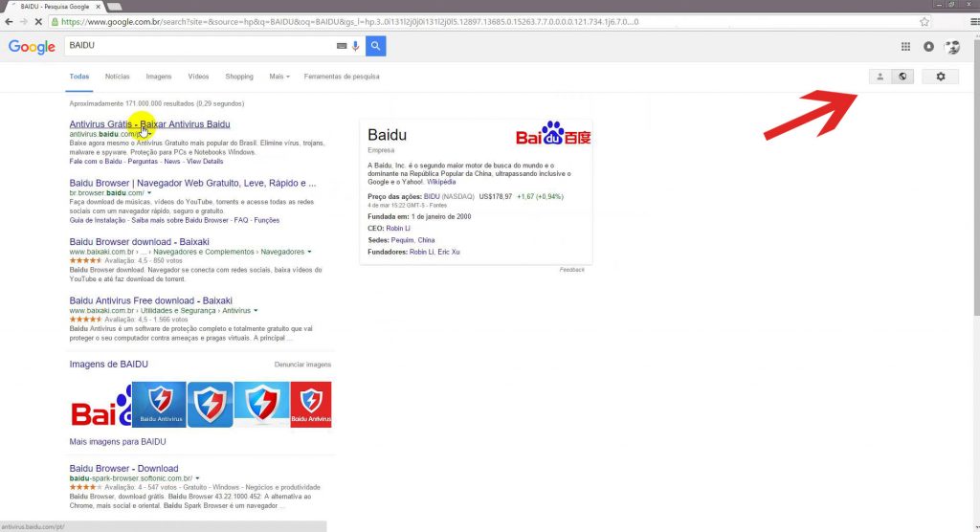The image size is (980, 532).
Task: Open the Wikipédia link in Baidu panel
Action: [441, 182]
